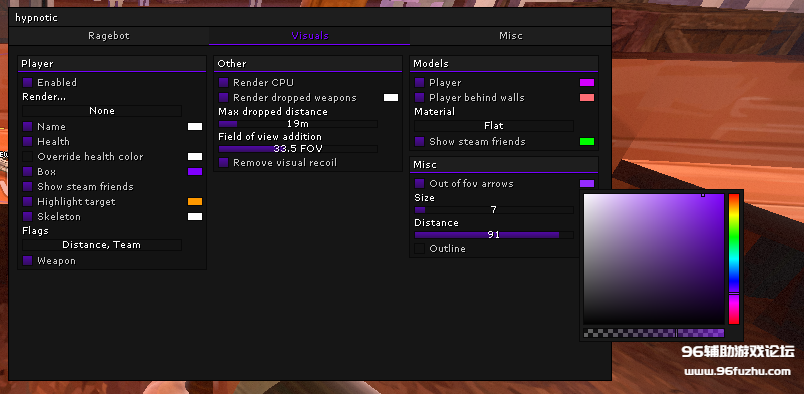Open the magenta Player model color swatch
Image resolution: width=804 pixels, height=394 pixels.
[587, 83]
